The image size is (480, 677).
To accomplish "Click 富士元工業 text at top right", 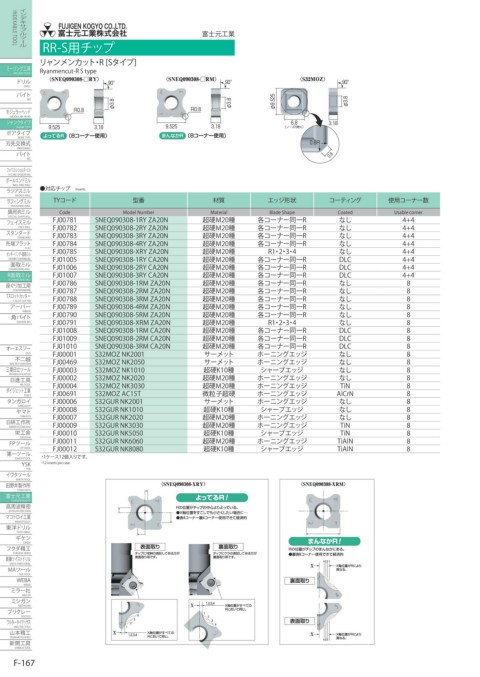I will coord(218,34).
